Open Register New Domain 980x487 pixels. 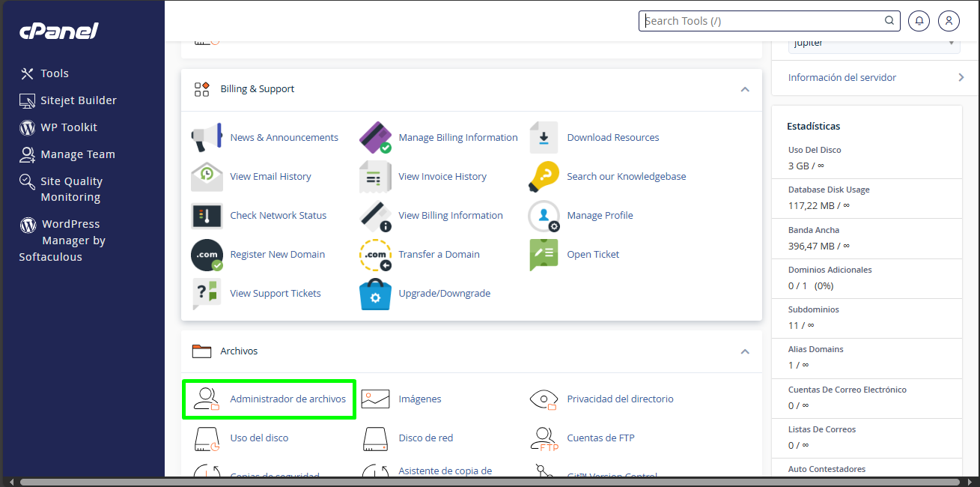pyautogui.click(x=207, y=254)
